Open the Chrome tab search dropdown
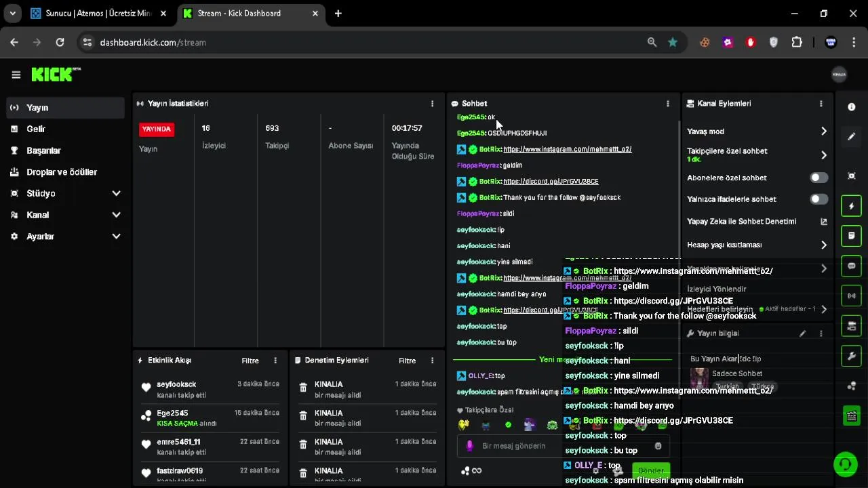This screenshot has height=488, width=868. coord(12,14)
